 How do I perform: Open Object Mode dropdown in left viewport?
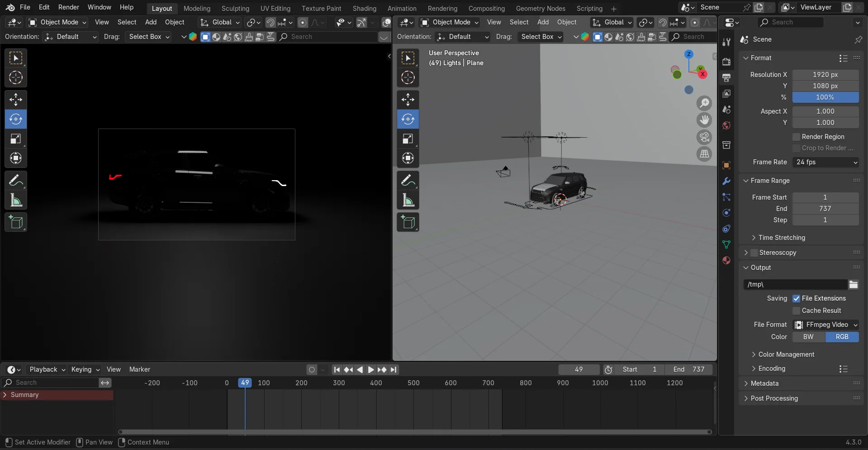coord(57,22)
